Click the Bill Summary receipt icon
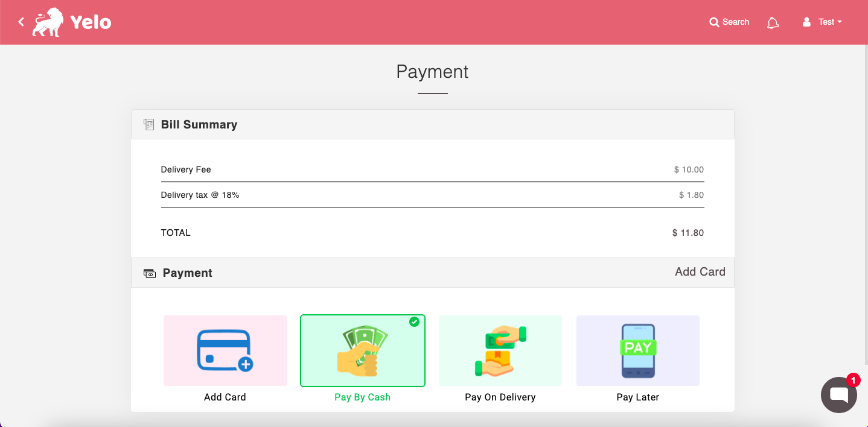868x427 pixels. coord(148,124)
